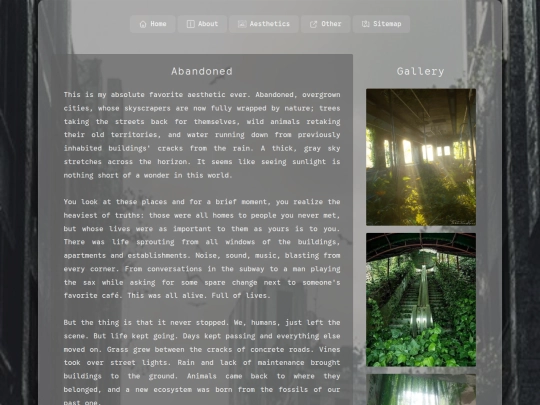
Task: Click the map icon beside Sitemap
Action: click(x=365, y=24)
